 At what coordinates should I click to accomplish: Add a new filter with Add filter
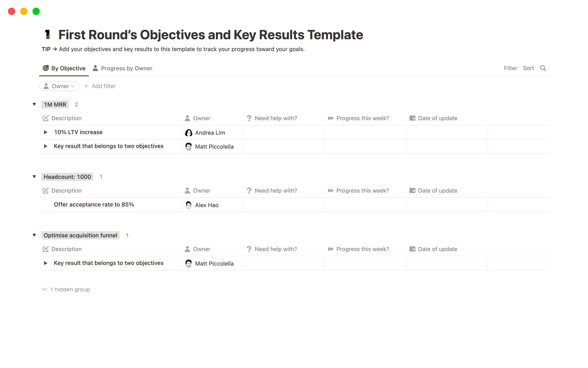point(100,86)
